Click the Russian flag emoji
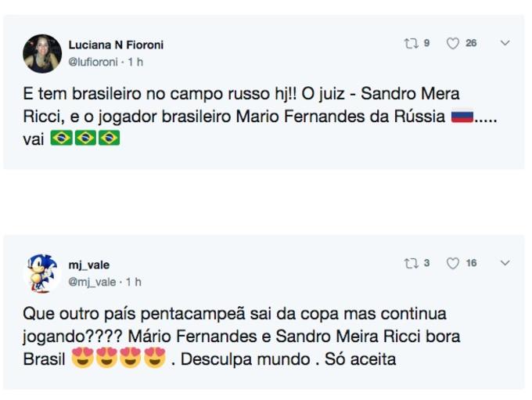The width and height of the screenshot is (532, 400). point(462,117)
